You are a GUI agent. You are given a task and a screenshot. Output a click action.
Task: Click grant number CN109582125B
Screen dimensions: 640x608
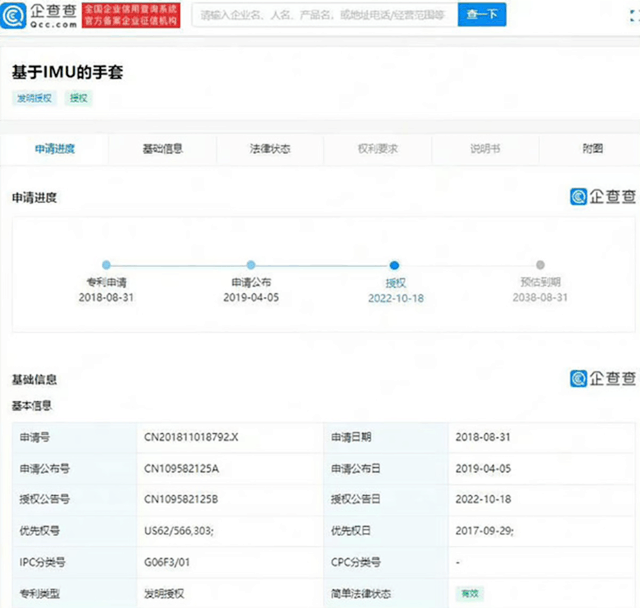pyautogui.click(x=181, y=499)
